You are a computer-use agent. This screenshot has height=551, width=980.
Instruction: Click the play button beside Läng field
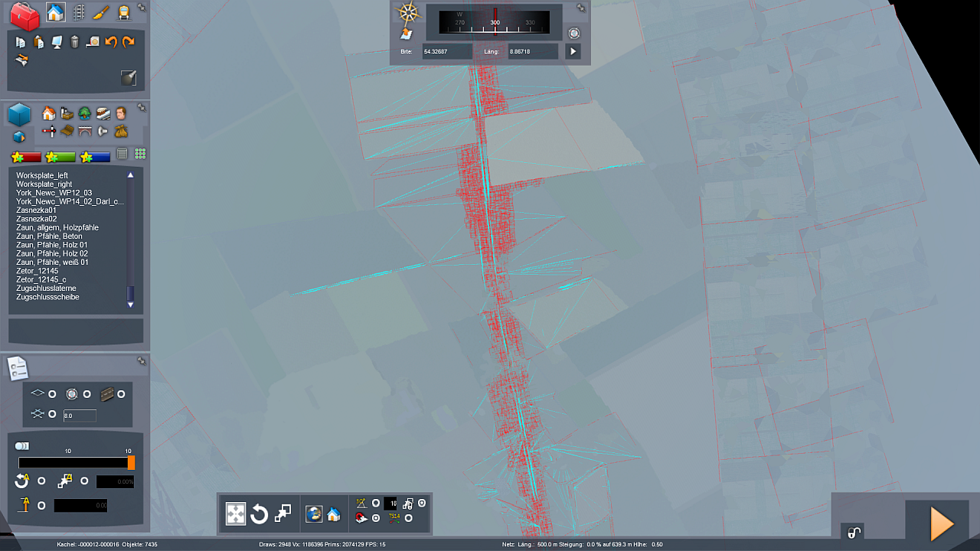pyautogui.click(x=573, y=52)
